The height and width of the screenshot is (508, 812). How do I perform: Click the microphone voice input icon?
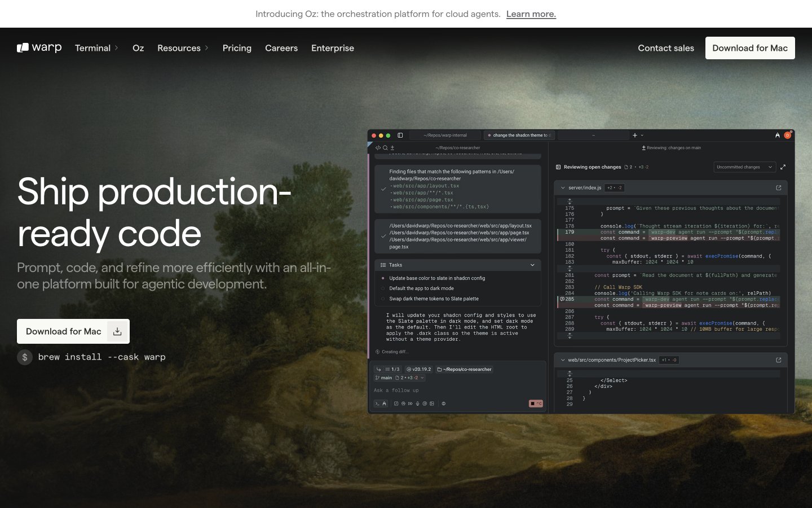click(x=418, y=404)
